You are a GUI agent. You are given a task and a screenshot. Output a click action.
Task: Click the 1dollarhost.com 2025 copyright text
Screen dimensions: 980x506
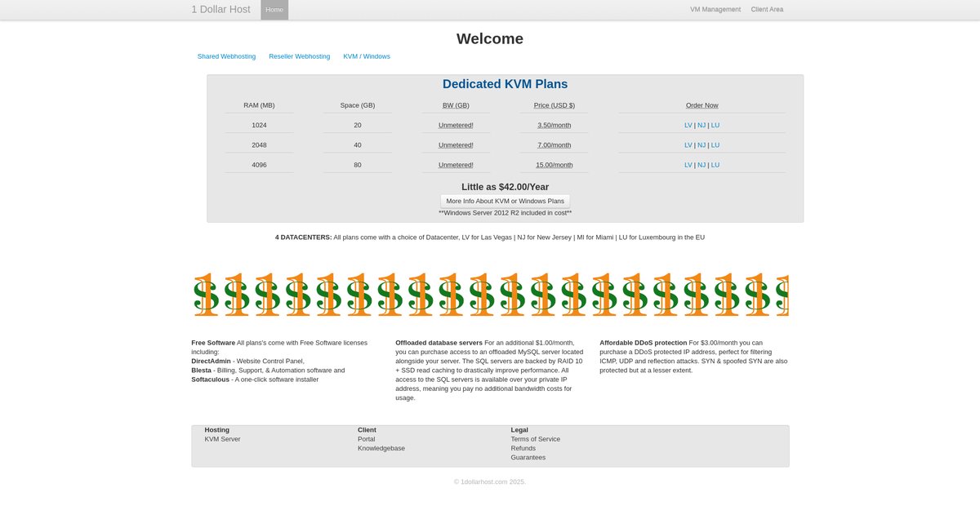(490, 482)
